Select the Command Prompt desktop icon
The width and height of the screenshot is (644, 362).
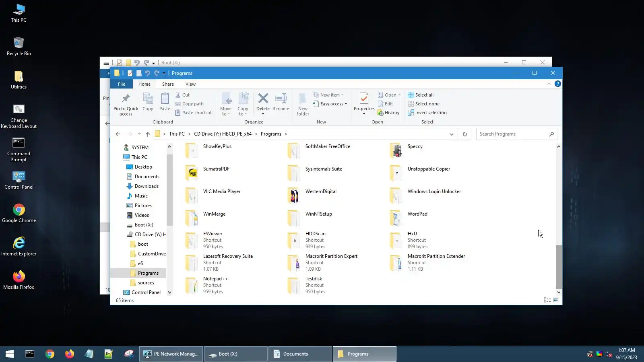(x=19, y=150)
